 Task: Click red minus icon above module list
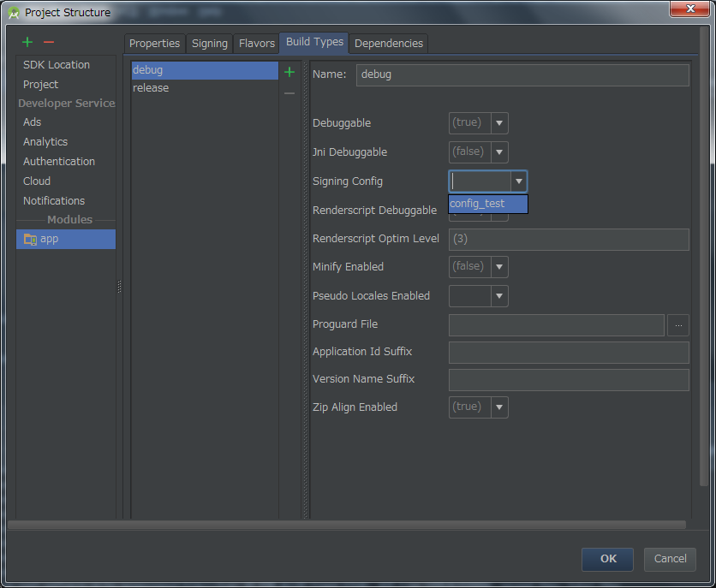point(49,42)
